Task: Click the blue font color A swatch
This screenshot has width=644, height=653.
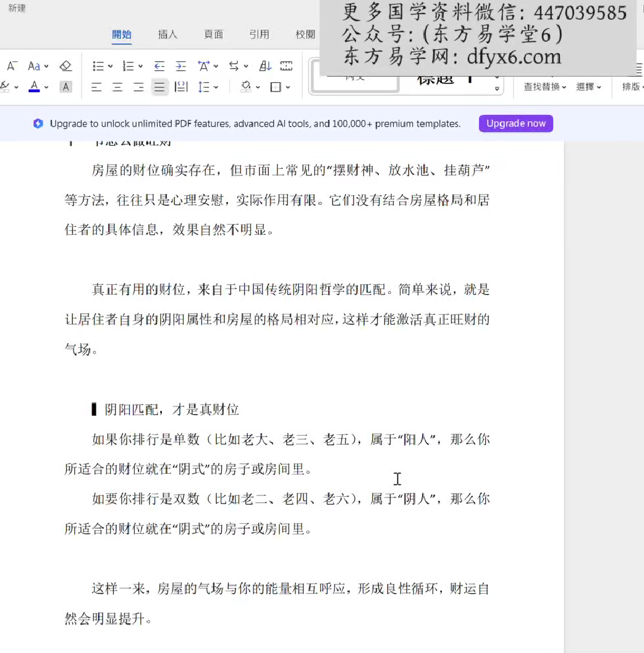Action: (34, 87)
